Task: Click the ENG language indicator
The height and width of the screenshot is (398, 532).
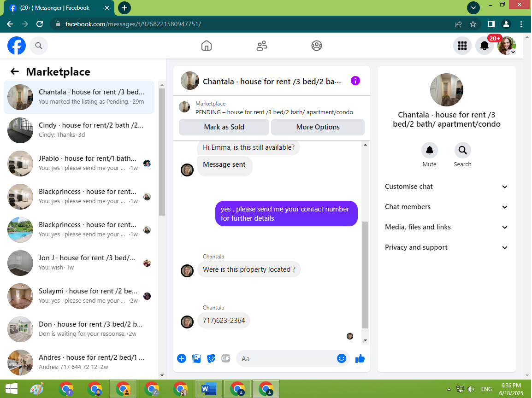Action: [x=486, y=389]
